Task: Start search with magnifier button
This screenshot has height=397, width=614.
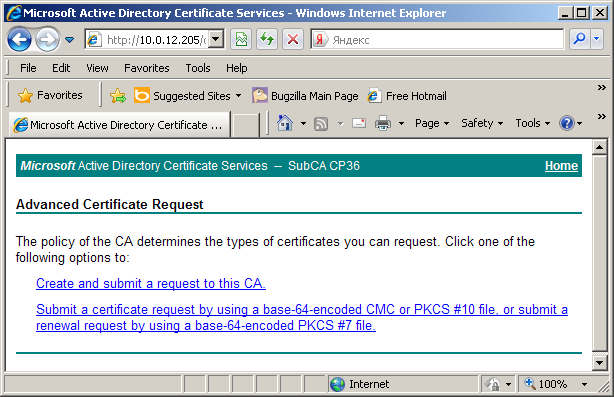Action: 579,39
